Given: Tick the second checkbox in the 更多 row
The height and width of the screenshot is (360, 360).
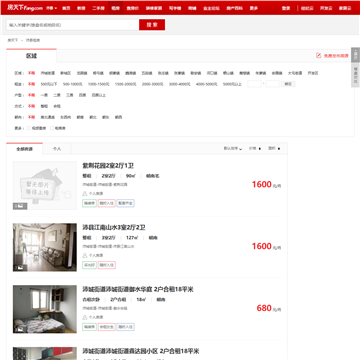Looking at the screenshot, I should point(52,128).
